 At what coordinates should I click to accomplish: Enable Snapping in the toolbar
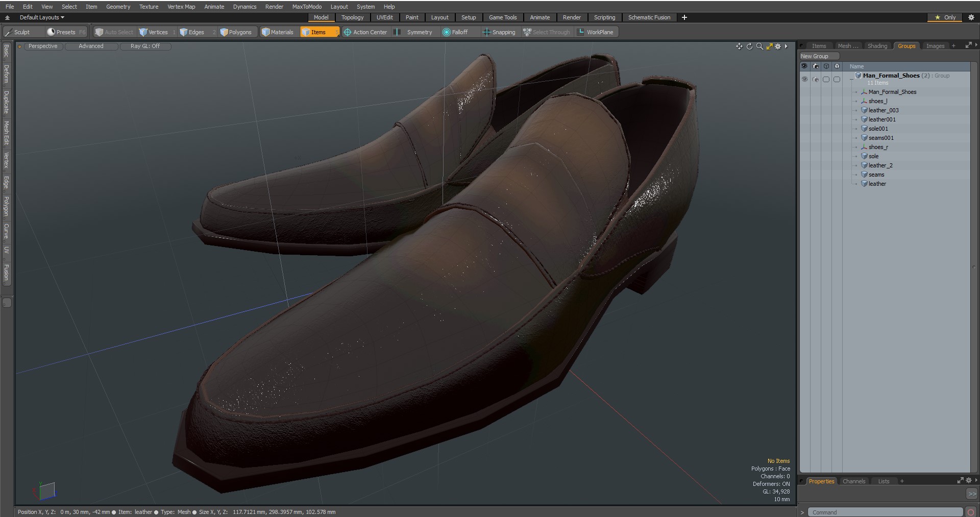(499, 32)
